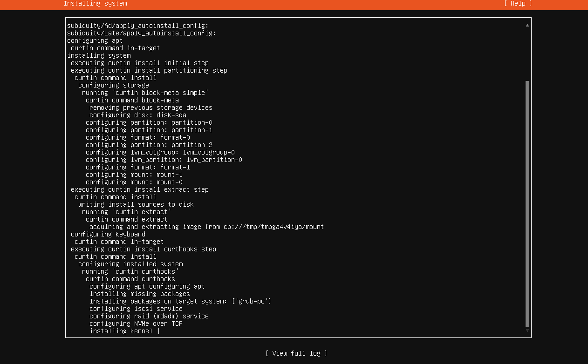
Task: Click 'configuring mount: mount-1' line
Action: pyautogui.click(x=134, y=175)
